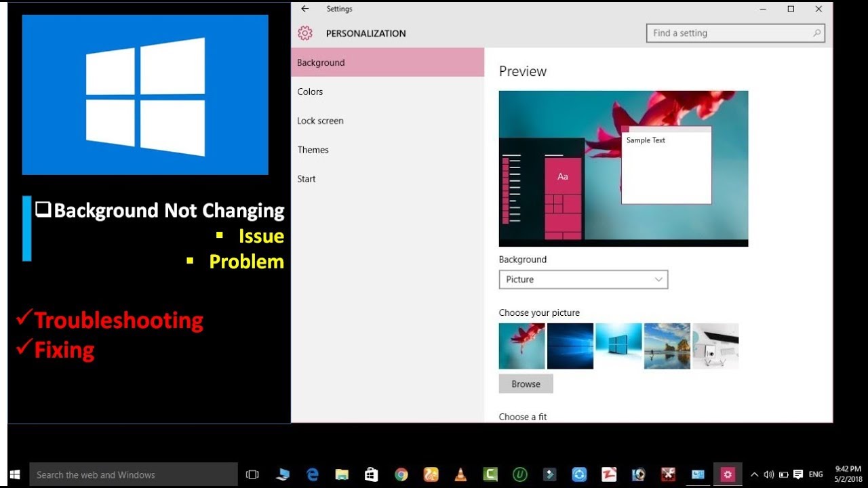Click the Personalization gear icon
868x488 pixels.
pyautogui.click(x=305, y=33)
